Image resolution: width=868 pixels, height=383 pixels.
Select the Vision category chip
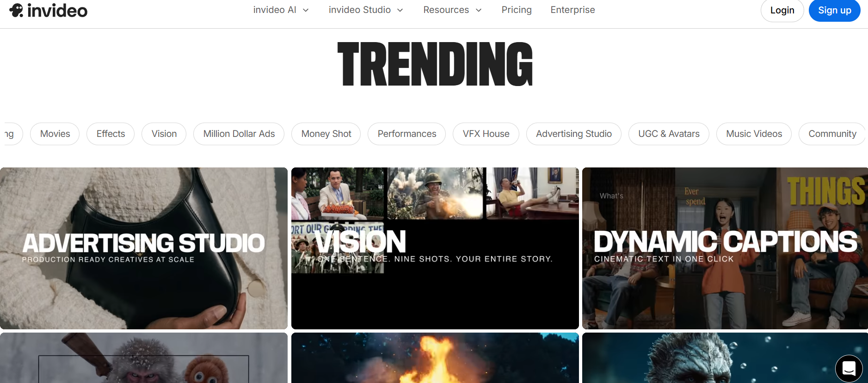pos(164,134)
